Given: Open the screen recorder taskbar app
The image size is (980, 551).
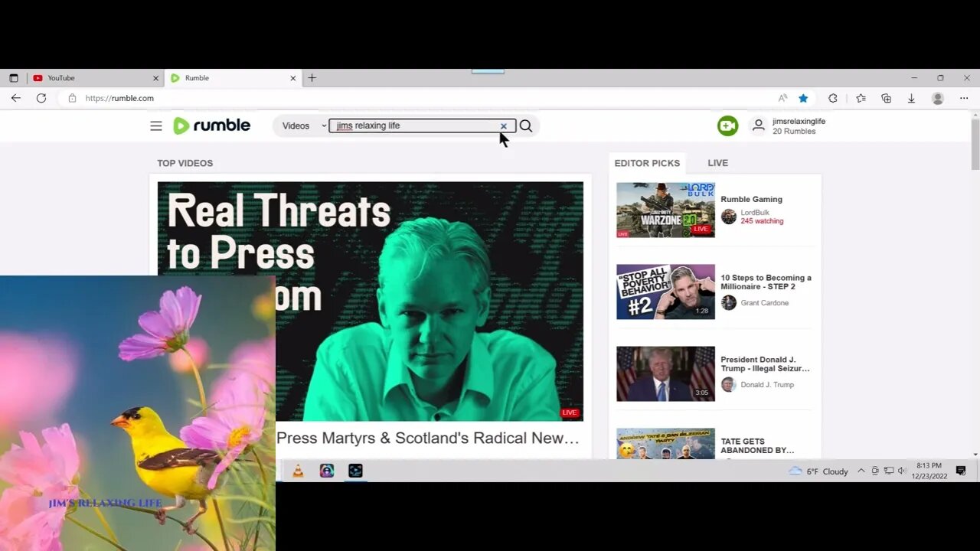Looking at the screenshot, I should (x=355, y=471).
